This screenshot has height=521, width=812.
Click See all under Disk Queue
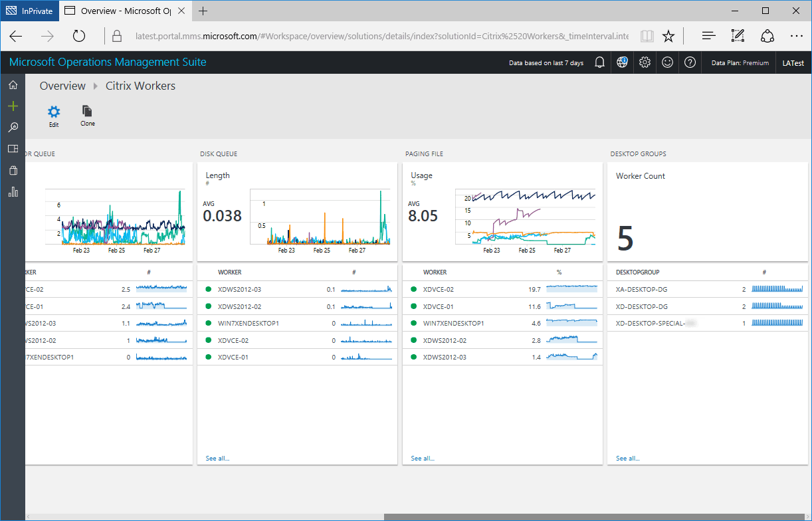pyautogui.click(x=217, y=459)
